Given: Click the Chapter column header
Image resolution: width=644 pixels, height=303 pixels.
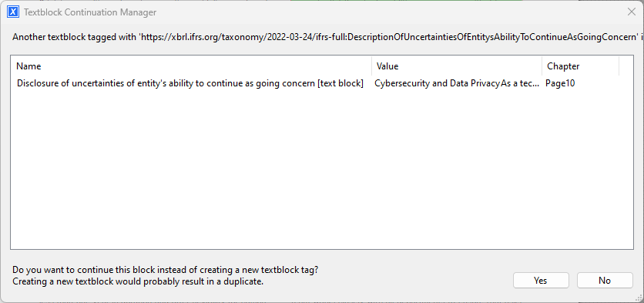Looking at the screenshot, I should 581,66.
